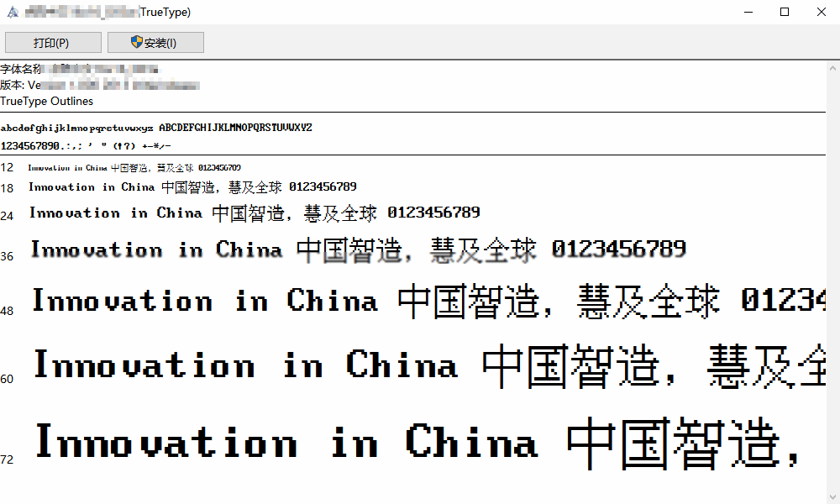This screenshot has height=504, width=840.
Task: Click the size label '48'
Action: click(x=7, y=311)
